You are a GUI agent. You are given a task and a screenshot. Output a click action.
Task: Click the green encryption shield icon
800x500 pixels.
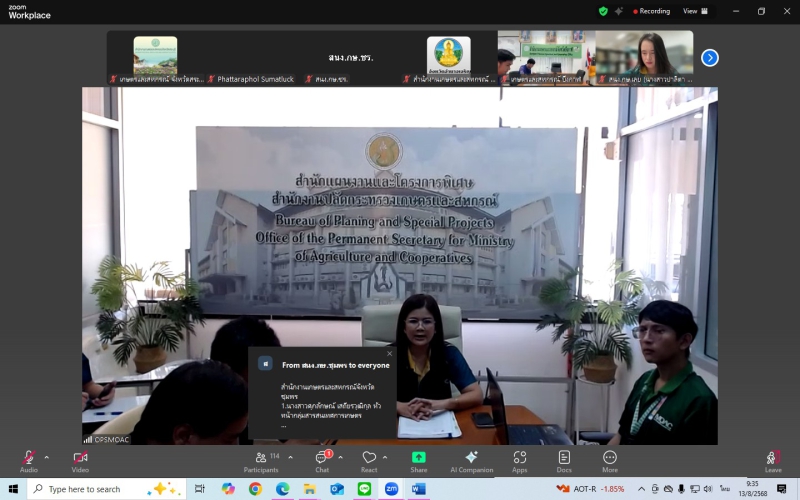[x=603, y=11]
